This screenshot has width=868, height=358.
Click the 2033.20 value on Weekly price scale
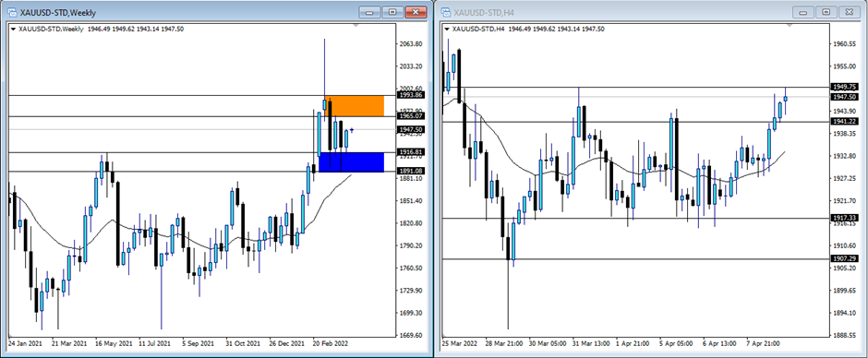411,66
